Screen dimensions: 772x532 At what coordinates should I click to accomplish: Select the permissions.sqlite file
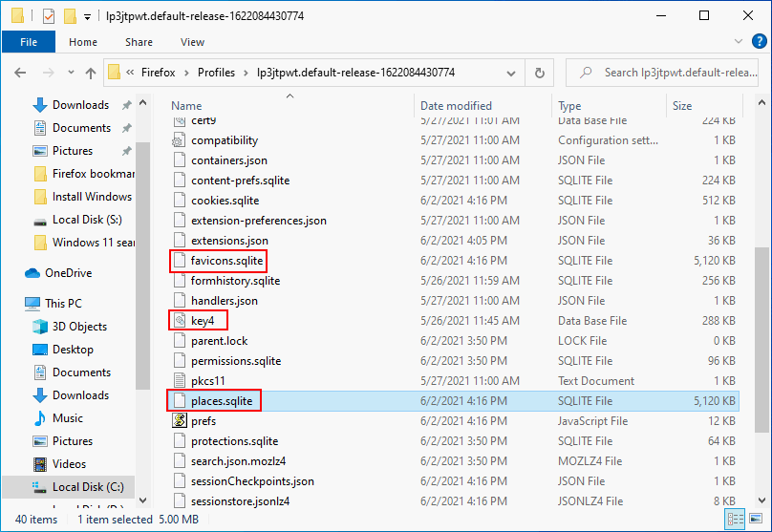tap(236, 361)
